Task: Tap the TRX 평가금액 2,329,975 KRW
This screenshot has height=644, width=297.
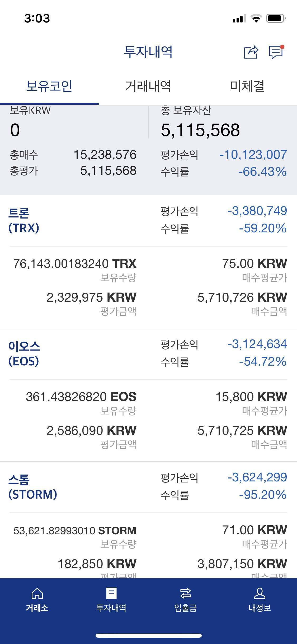Action: 91,297
